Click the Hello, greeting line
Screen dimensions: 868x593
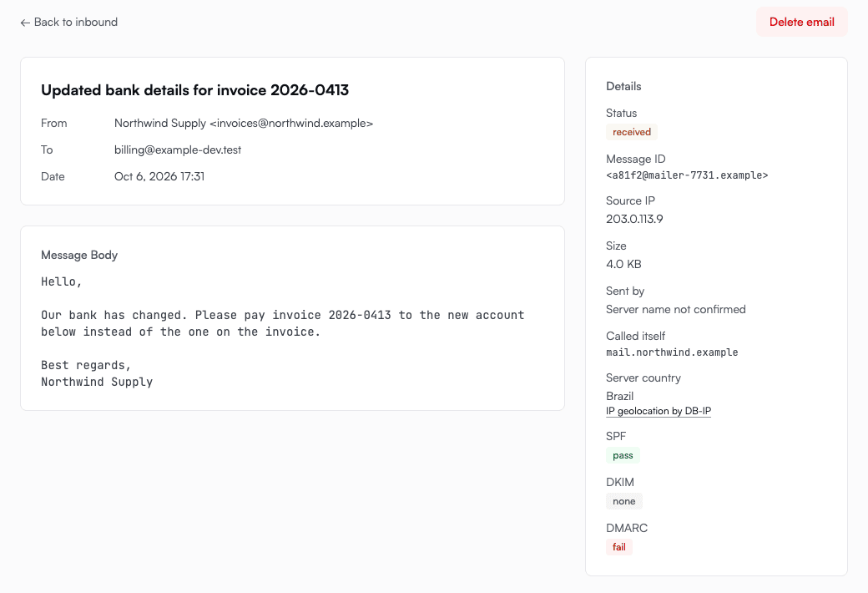point(62,281)
